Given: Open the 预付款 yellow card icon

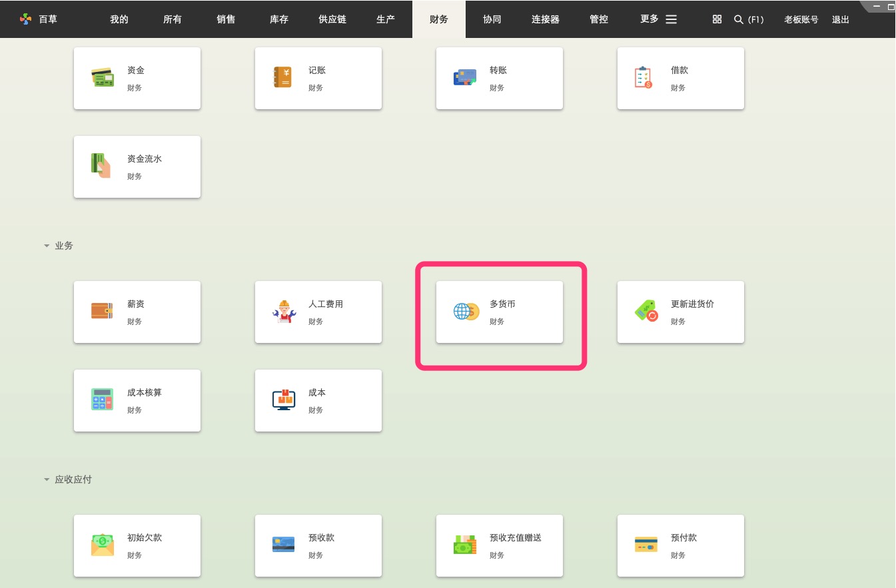Looking at the screenshot, I should point(646,545).
